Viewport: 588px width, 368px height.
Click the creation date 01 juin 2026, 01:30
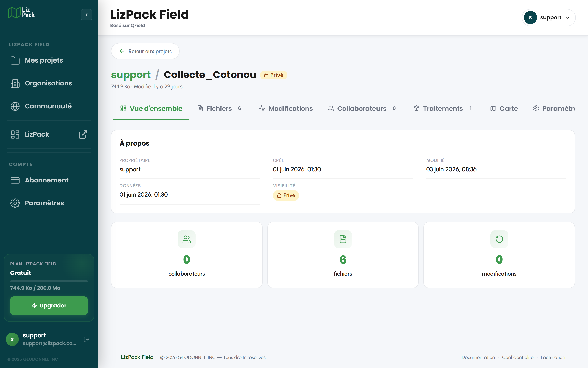click(x=297, y=169)
